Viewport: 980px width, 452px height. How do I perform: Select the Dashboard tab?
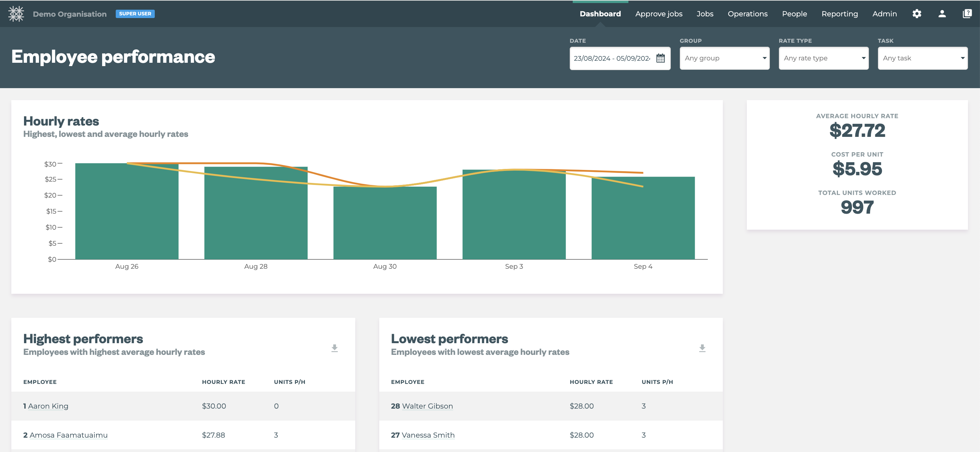coord(600,14)
